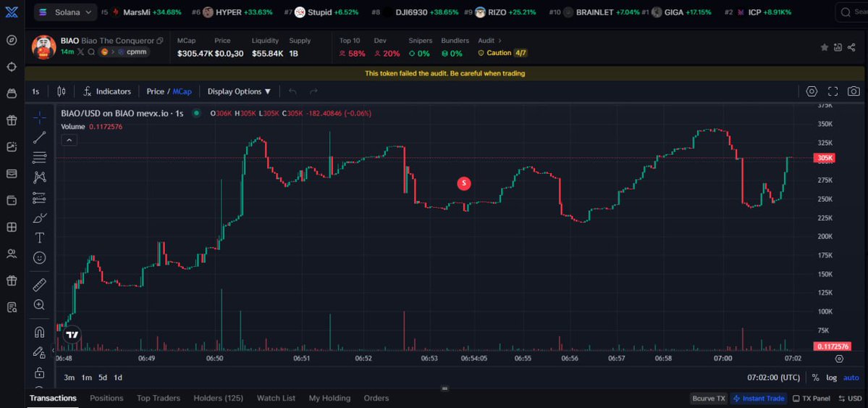Open the TX Panel
Image resolution: width=868 pixels, height=408 pixels.
point(812,398)
